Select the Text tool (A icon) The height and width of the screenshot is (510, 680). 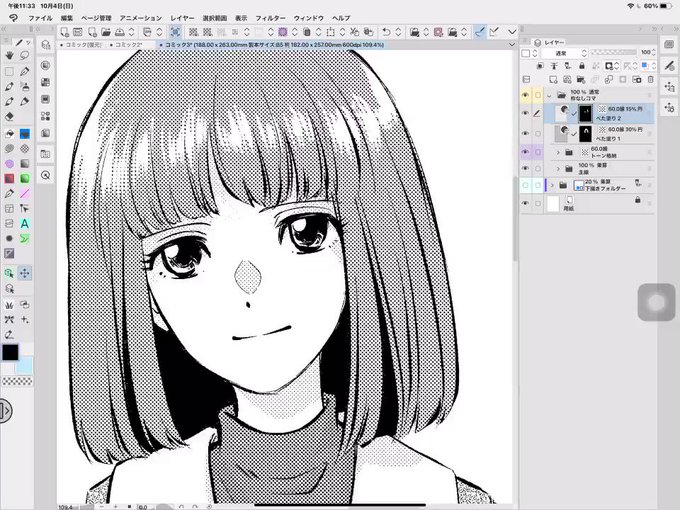[25, 223]
